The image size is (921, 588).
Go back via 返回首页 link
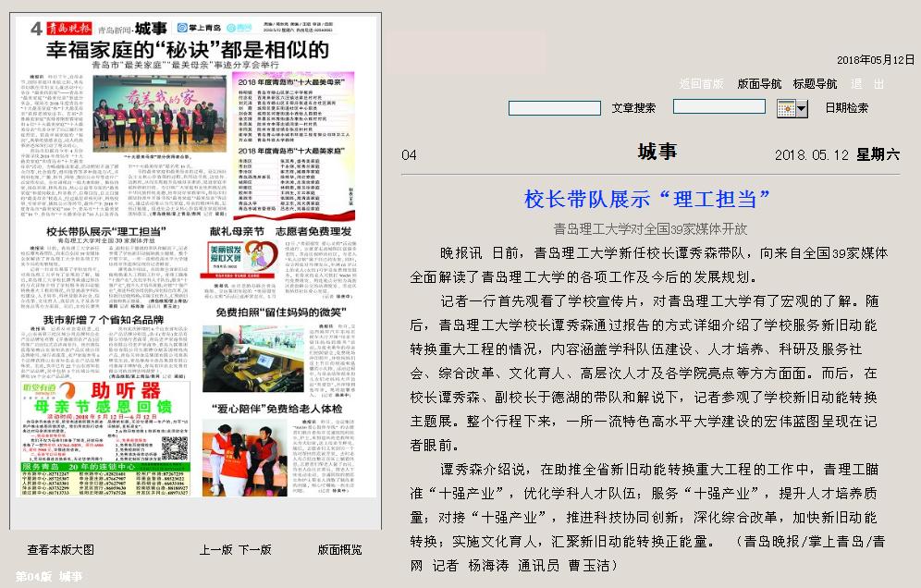pyautogui.click(x=701, y=83)
